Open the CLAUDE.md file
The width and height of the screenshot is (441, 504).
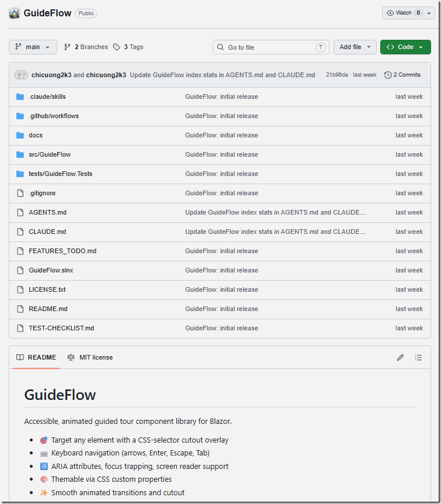[x=47, y=232]
